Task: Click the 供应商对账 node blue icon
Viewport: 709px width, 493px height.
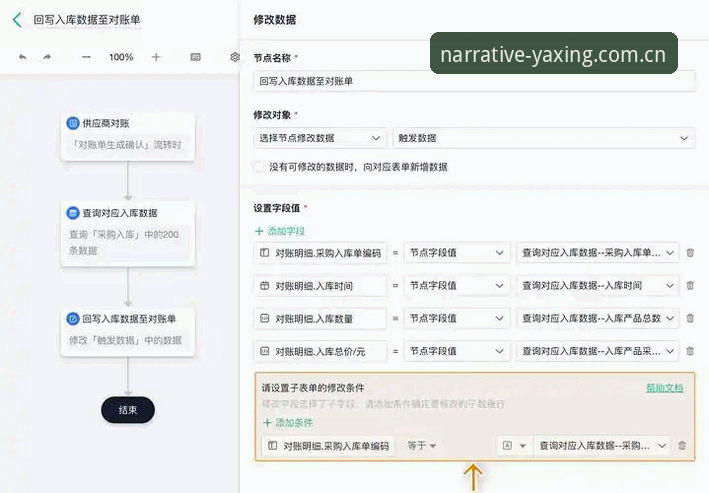Action: coord(73,123)
